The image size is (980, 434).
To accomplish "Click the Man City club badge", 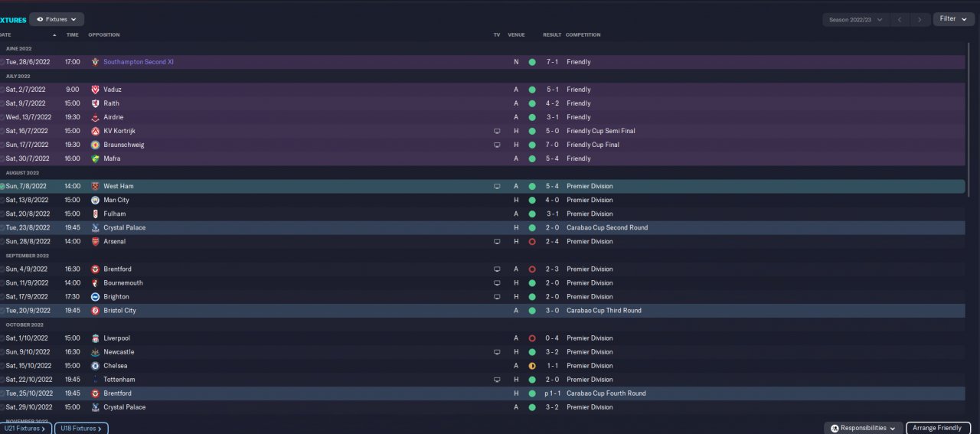I will point(95,200).
